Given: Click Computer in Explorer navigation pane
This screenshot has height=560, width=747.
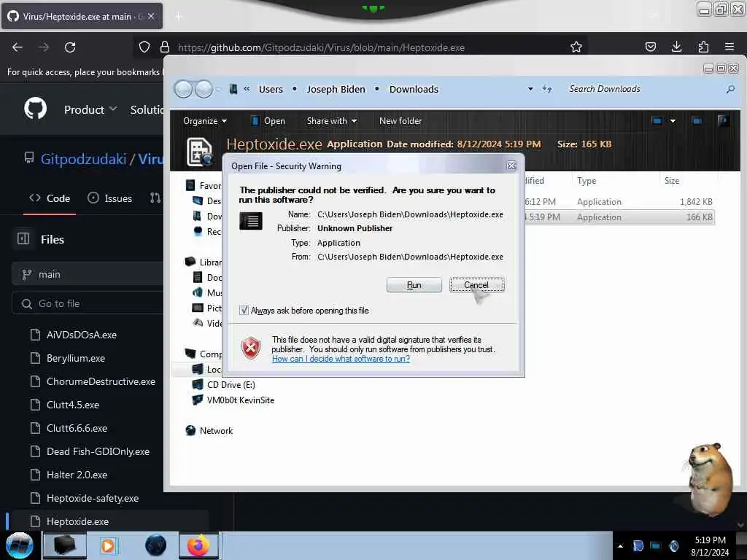Looking at the screenshot, I should [204, 354].
